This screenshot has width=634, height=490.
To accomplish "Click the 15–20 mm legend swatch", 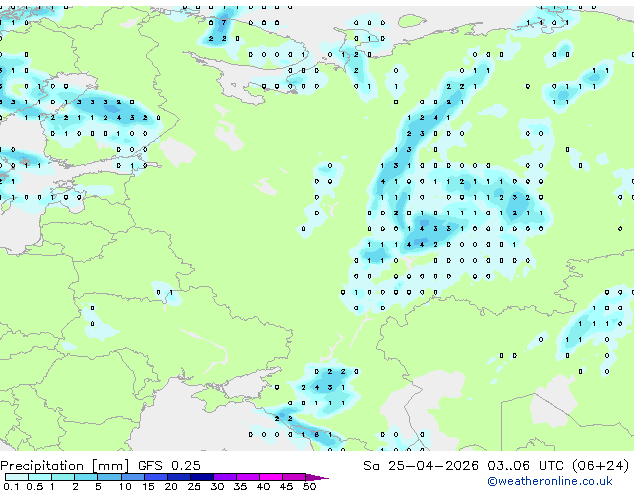I will click(156, 477).
